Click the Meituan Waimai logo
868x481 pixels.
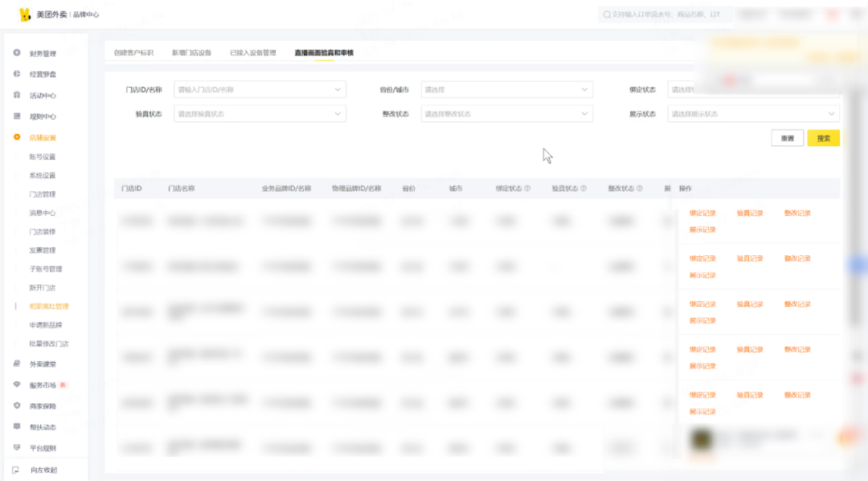point(24,14)
